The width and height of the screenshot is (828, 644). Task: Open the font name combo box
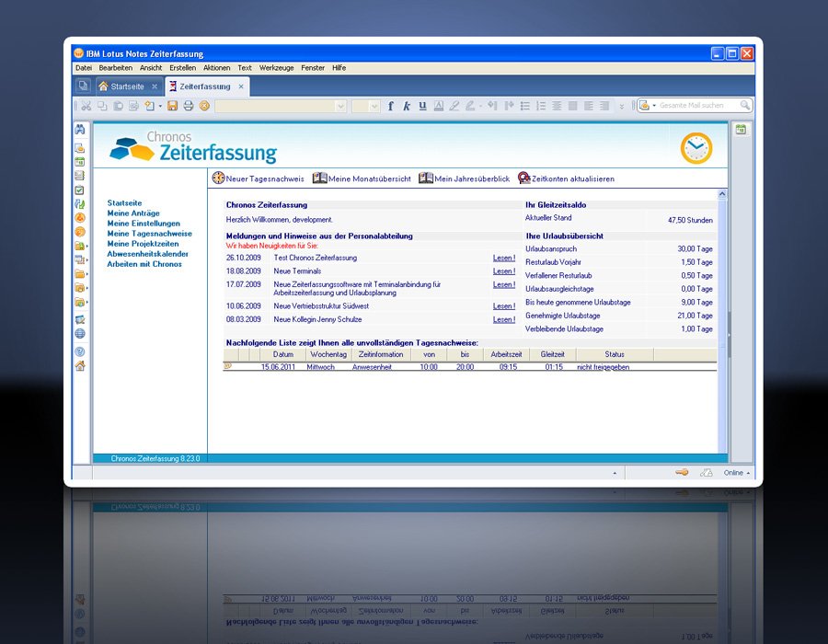click(281, 106)
